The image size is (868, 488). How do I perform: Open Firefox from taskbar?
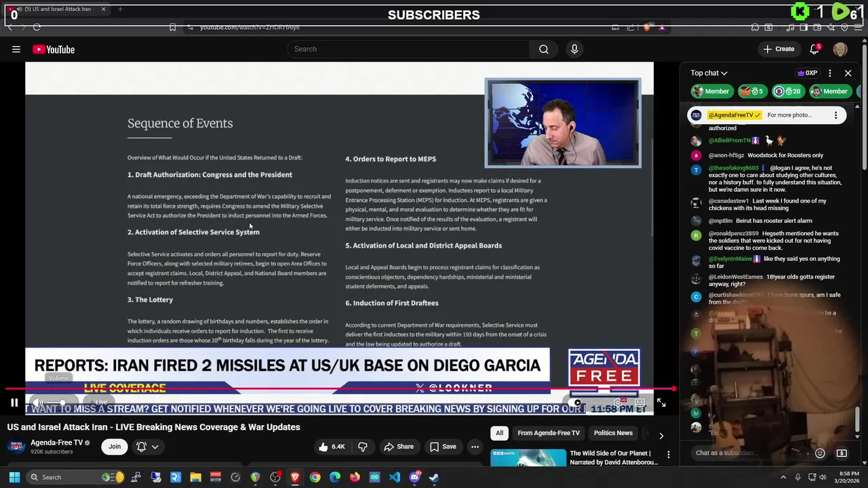point(355,477)
